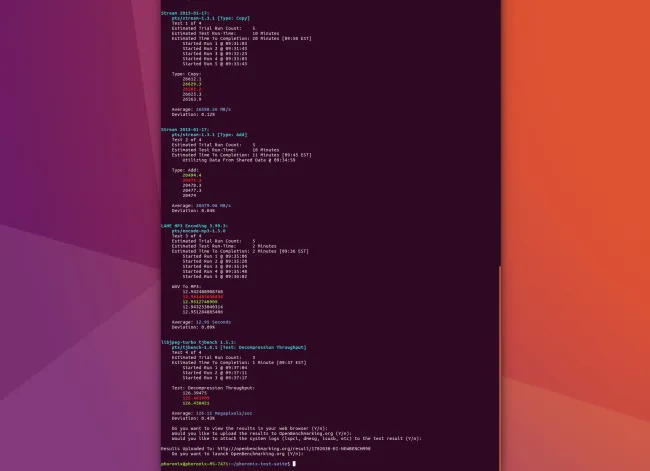Click the red Decompression Throughput result value
The height and width of the screenshot is (471, 650).
[x=196, y=398]
